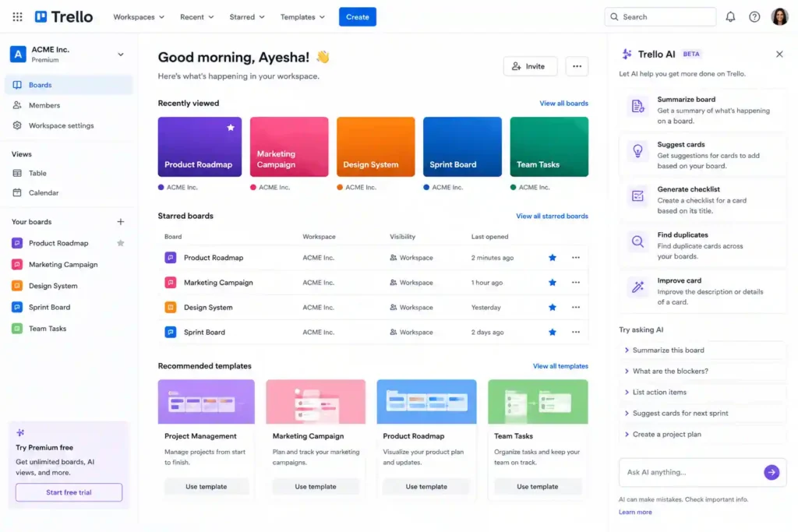Open the orange Design System board tile
This screenshot has height=532, width=798.
[376, 147]
